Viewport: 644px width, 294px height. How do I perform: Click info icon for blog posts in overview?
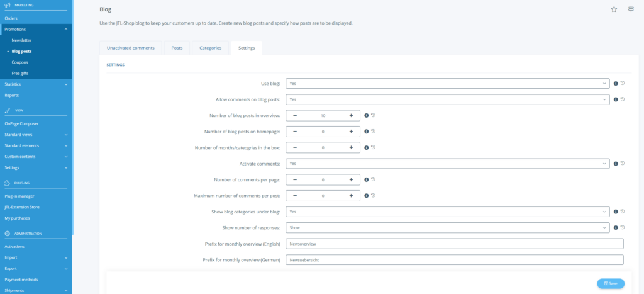point(366,115)
